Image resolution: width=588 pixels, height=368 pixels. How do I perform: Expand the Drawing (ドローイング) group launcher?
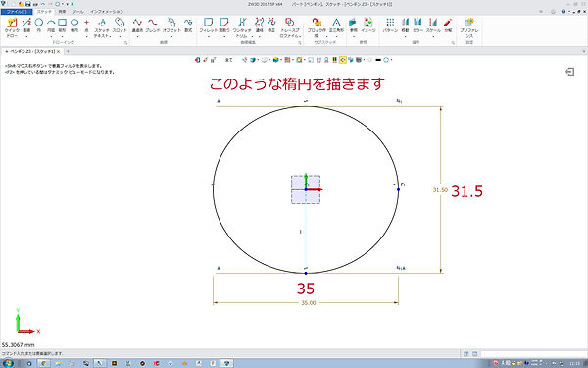(126, 43)
